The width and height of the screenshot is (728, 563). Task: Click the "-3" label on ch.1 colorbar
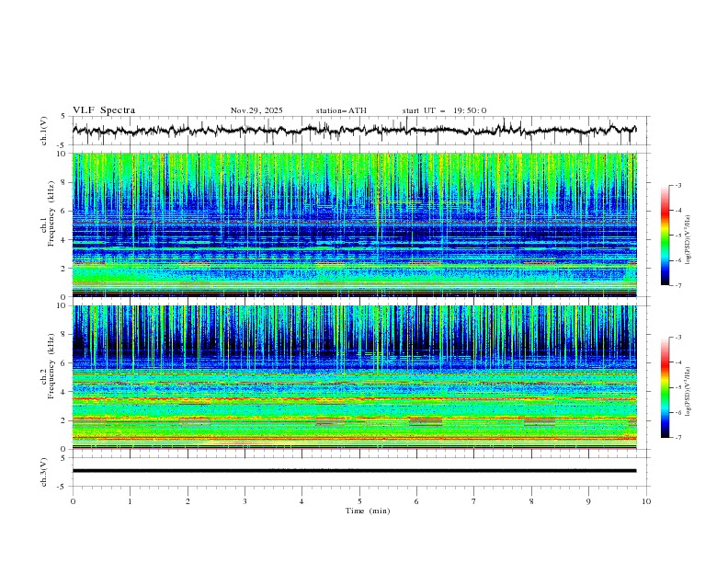pyautogui.click(x=677, y=185)
